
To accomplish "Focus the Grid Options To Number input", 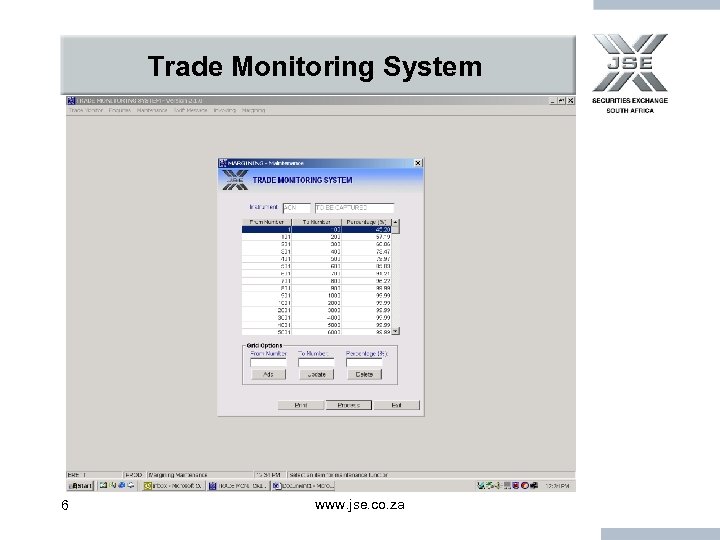I will pos(316,363).
